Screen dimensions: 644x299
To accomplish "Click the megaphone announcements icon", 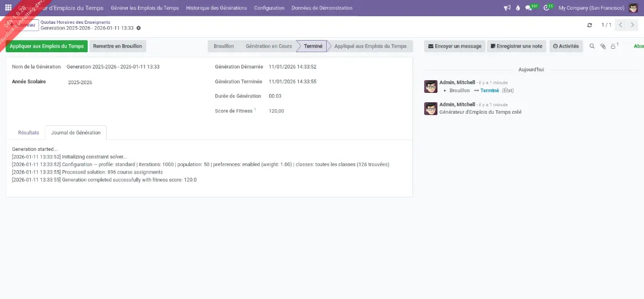I will coord(507,8).
